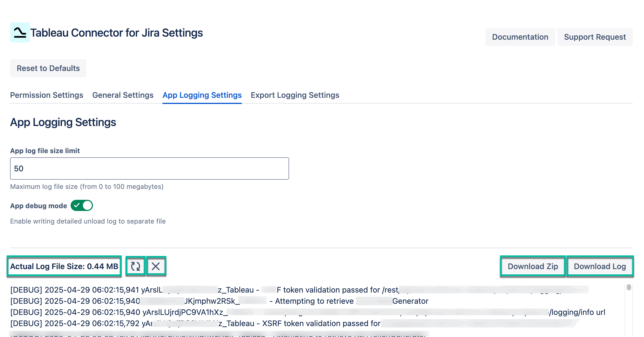This screenshot has height=337, width=644.
Task: Open the General Settings tab
Action: click(x=122, y=95)
